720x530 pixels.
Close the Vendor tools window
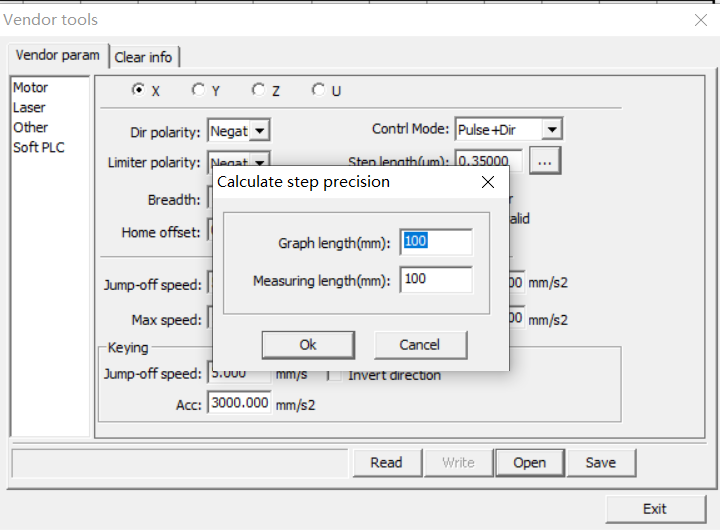pyautogui.click(x=701, y=20)
